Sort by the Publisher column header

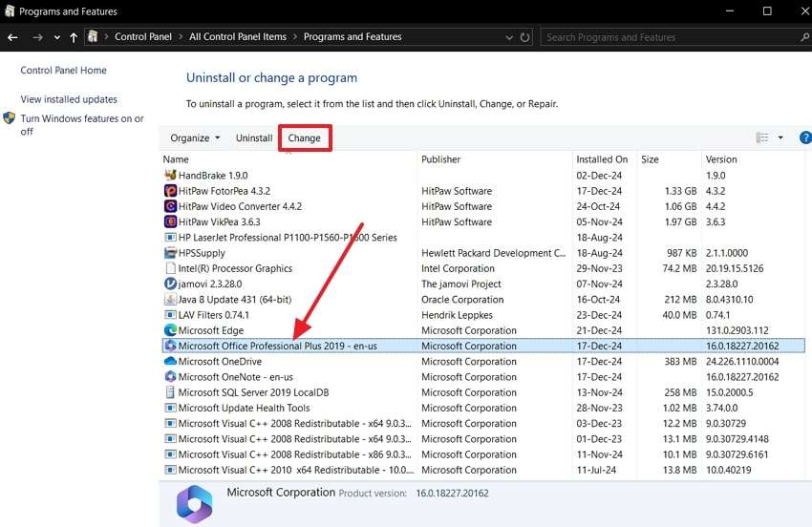pos(495,159)
